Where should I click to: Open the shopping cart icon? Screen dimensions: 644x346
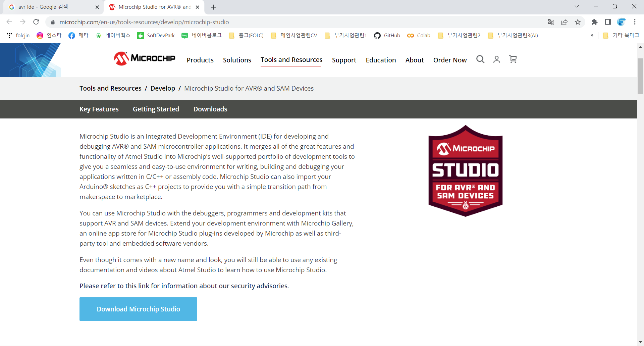513,59
